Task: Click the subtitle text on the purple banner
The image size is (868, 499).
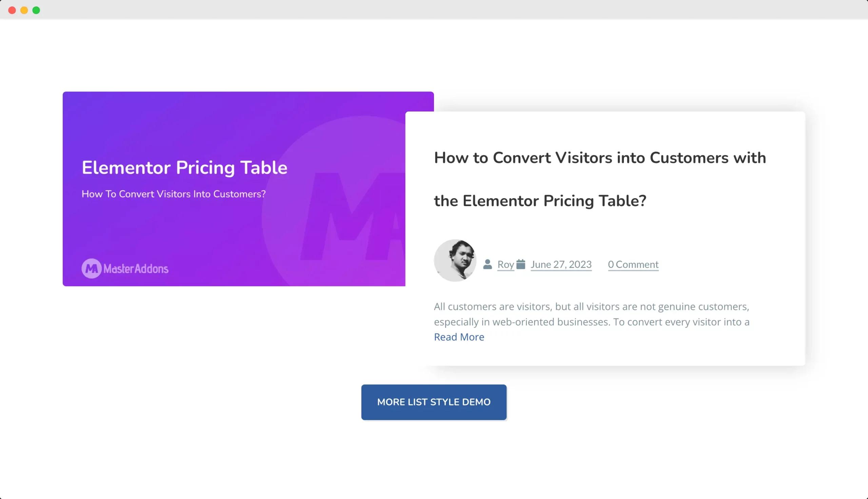Action: 174,194
